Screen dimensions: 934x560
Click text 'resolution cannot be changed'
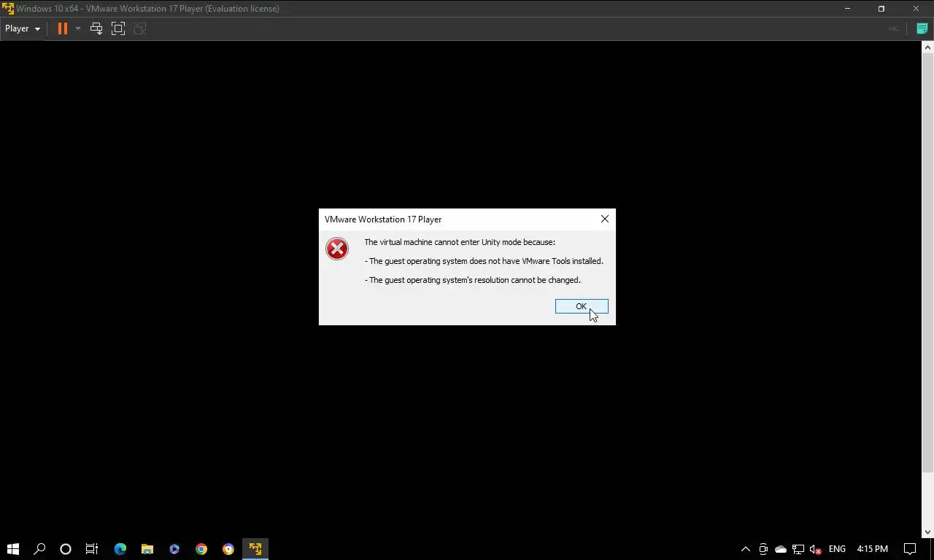click(x=528, y=280)
